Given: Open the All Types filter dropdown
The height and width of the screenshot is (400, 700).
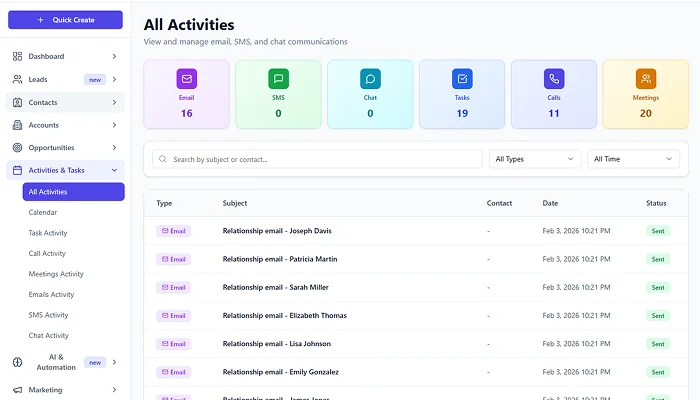Looking at the screenshot, I should 535,159.
